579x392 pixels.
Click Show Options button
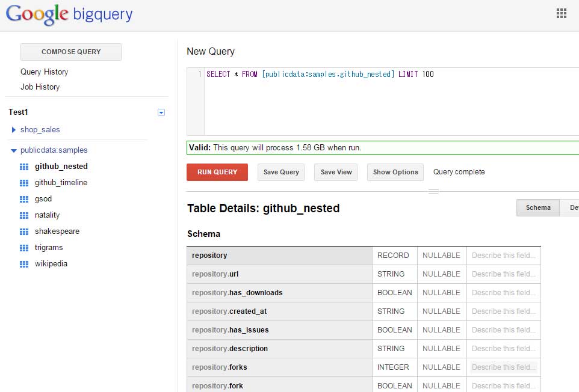395,172
